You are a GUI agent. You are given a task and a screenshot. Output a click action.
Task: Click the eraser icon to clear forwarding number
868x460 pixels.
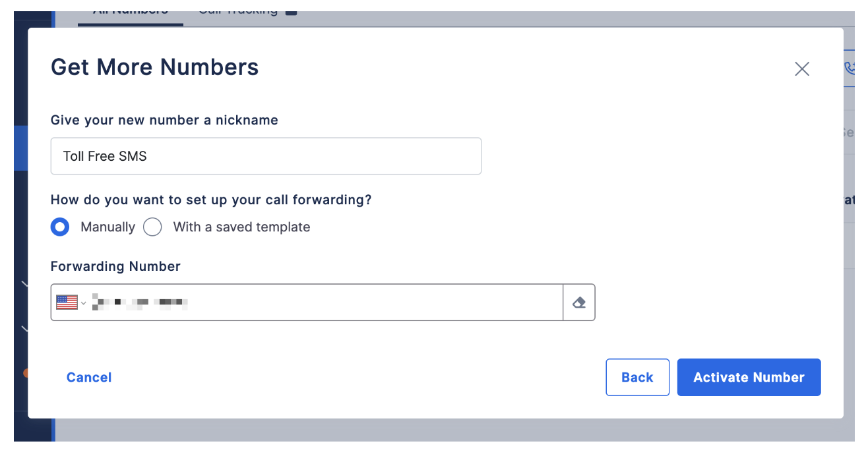(x=578, y=302)
